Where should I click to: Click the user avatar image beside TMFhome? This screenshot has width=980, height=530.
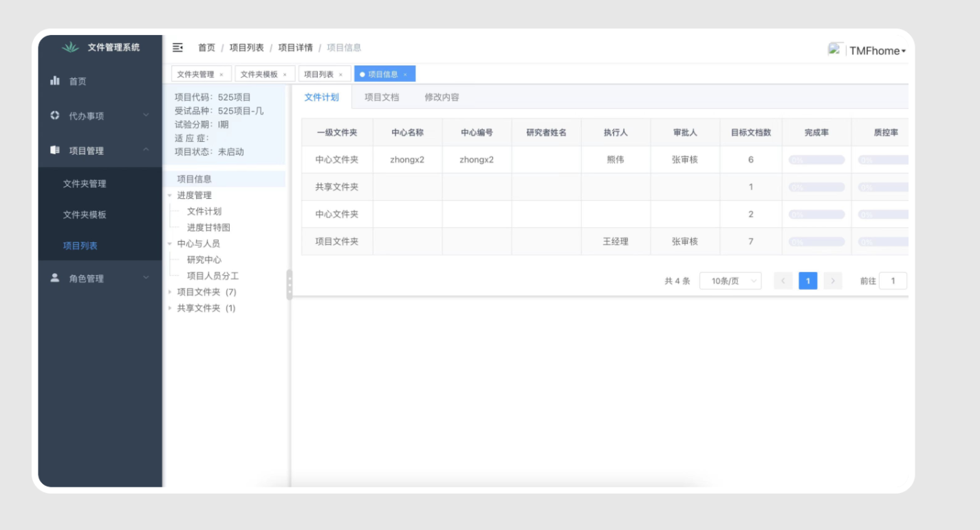pos(836,49)
